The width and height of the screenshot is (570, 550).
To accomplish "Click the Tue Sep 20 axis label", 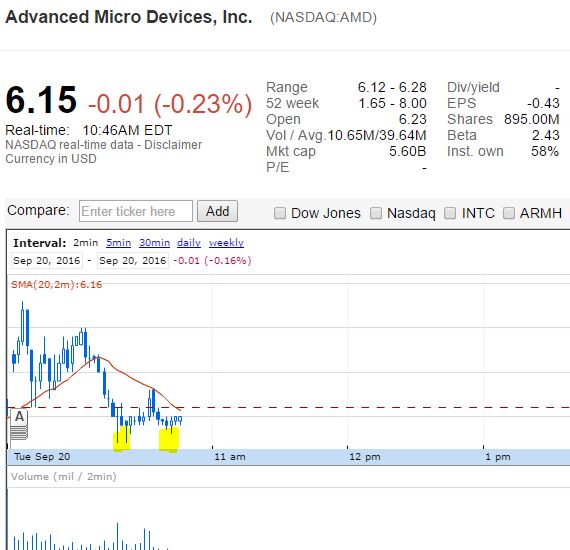I will coord(42,457).
